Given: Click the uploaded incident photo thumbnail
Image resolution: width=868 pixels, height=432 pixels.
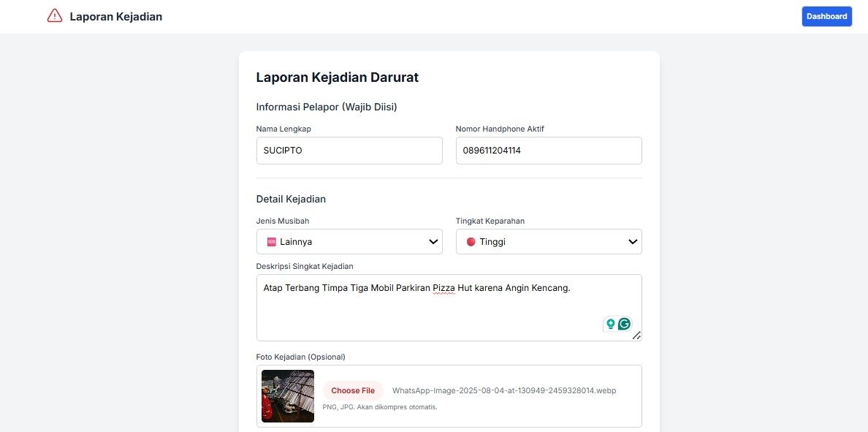Looking at the screenshot, I should (x=287, y=396).
